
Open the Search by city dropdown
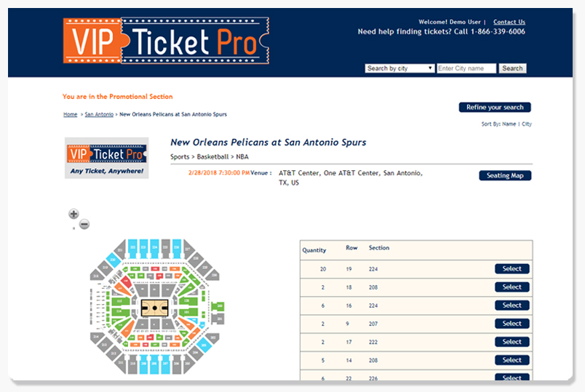tap(399, 68)
